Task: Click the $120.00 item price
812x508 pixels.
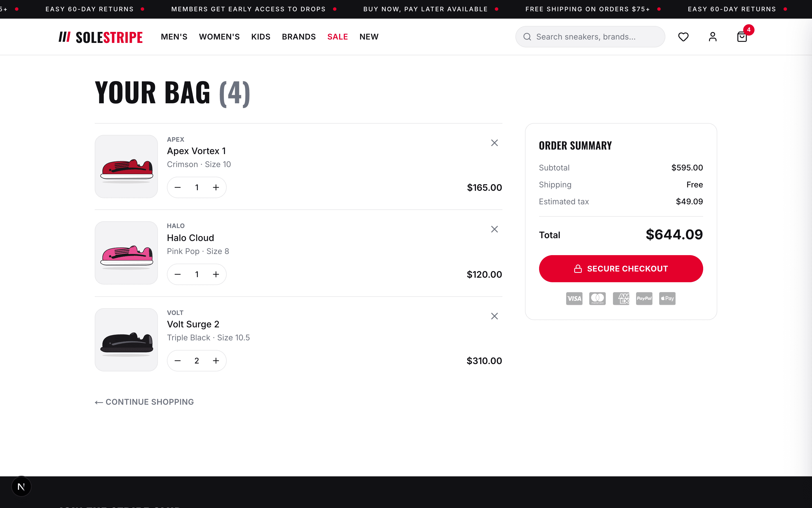Action: pos(484,275)
